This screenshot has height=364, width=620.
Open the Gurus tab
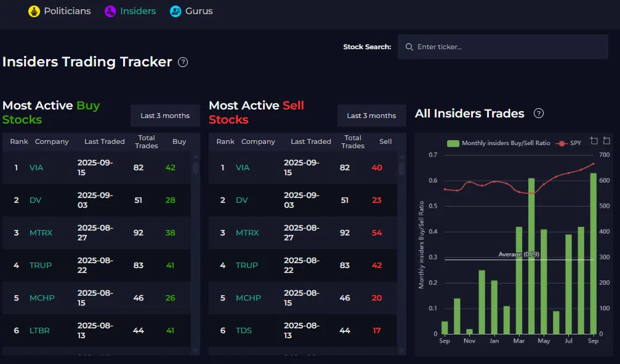pos(191,11)
